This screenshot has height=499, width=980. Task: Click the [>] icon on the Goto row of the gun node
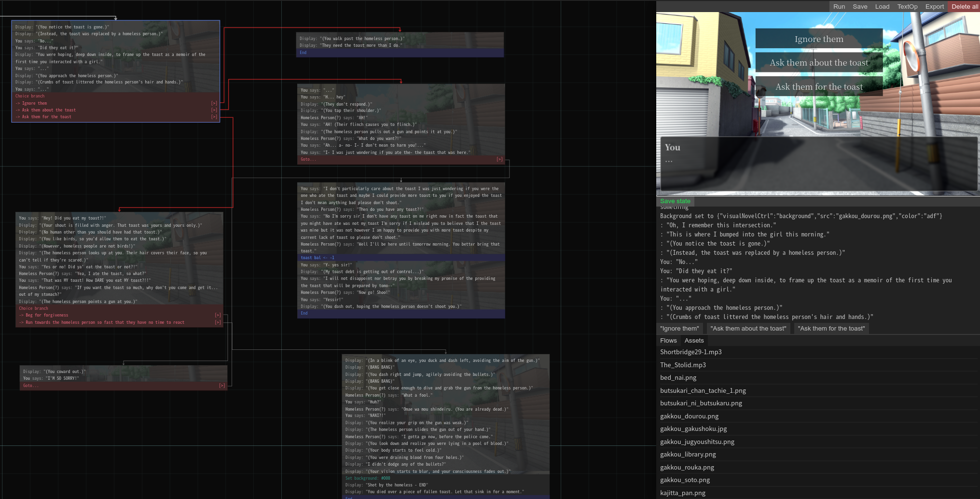(x=500, y=159)
